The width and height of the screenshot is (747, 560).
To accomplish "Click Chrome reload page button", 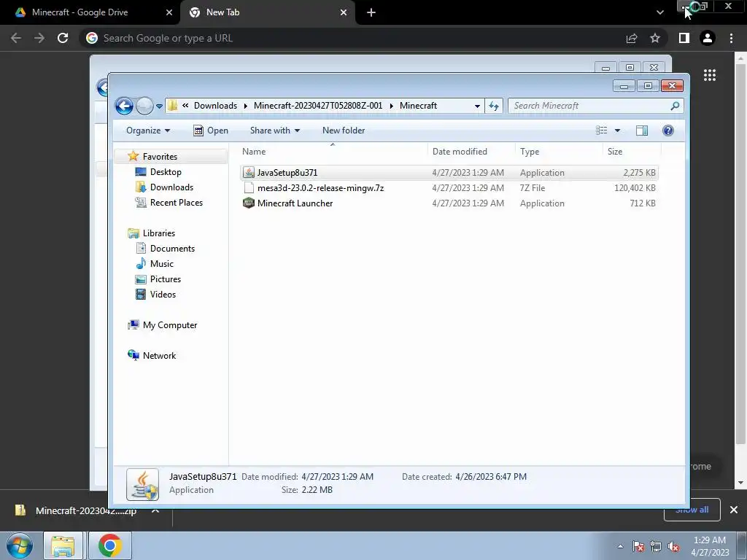I will (x=63, y=38).
